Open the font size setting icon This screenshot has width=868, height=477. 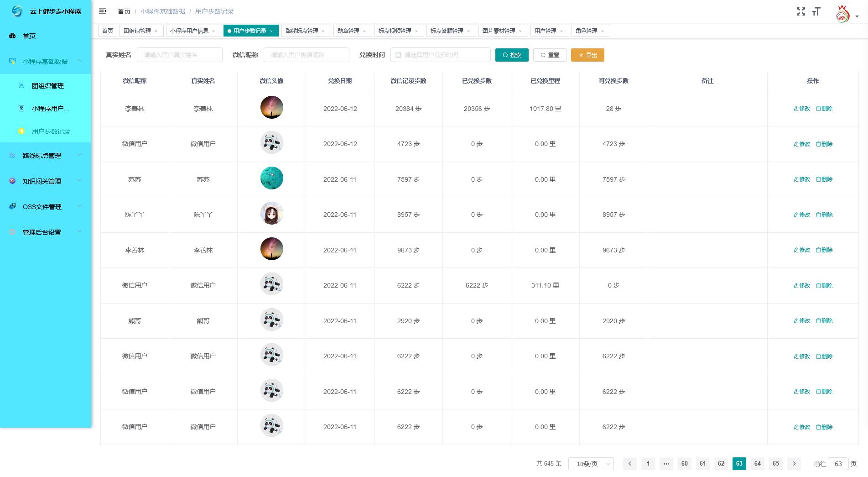tap(816, 11)
